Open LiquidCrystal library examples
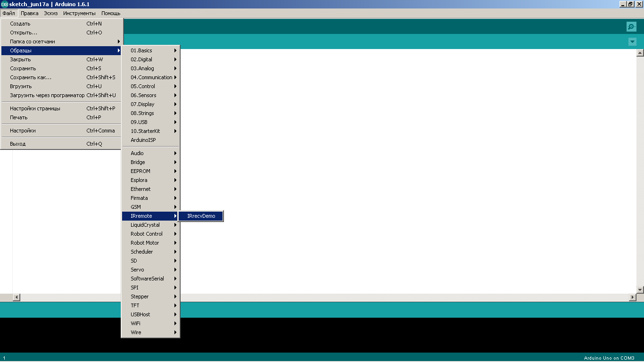The width and height of the screenshot is (644, 362). [150, 225]
